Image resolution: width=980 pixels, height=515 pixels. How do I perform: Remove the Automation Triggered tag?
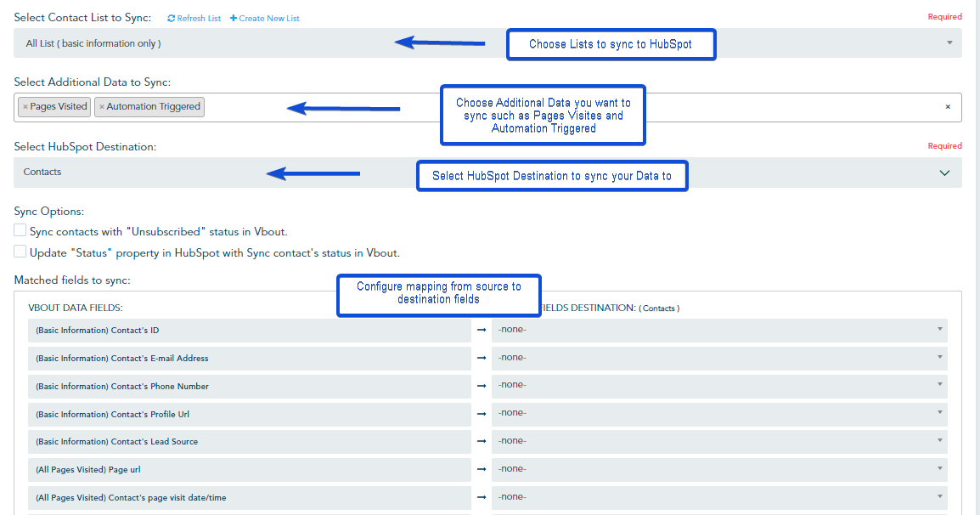tap(101, 107)
